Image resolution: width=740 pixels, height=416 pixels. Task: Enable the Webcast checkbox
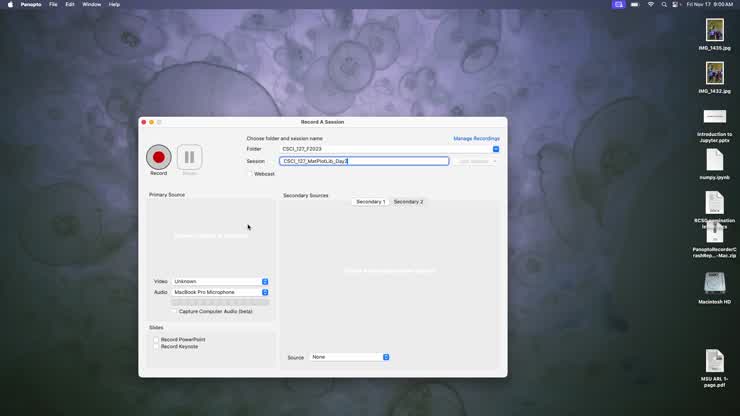250,174
